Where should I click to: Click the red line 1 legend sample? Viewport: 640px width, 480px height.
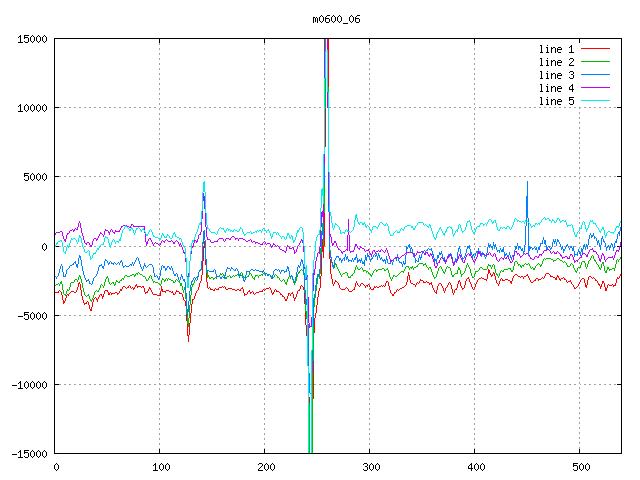pyautogui.click(x=595, y=49)
